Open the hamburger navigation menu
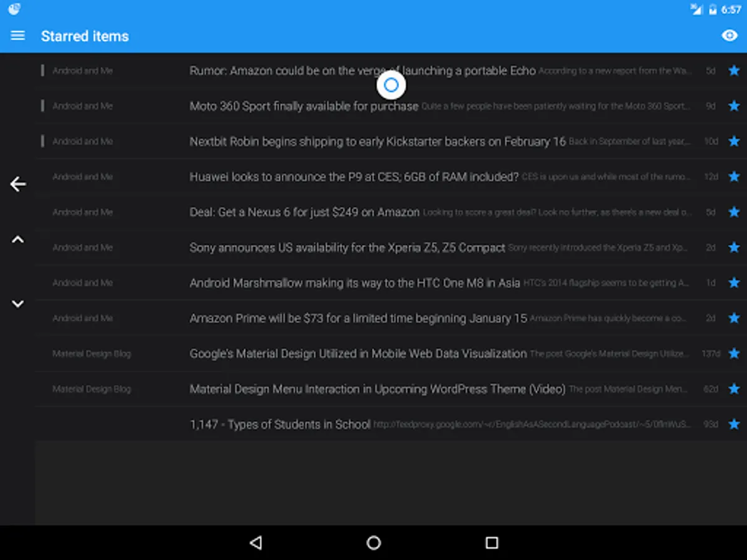747x560 pixels. [x=18, y=35]
